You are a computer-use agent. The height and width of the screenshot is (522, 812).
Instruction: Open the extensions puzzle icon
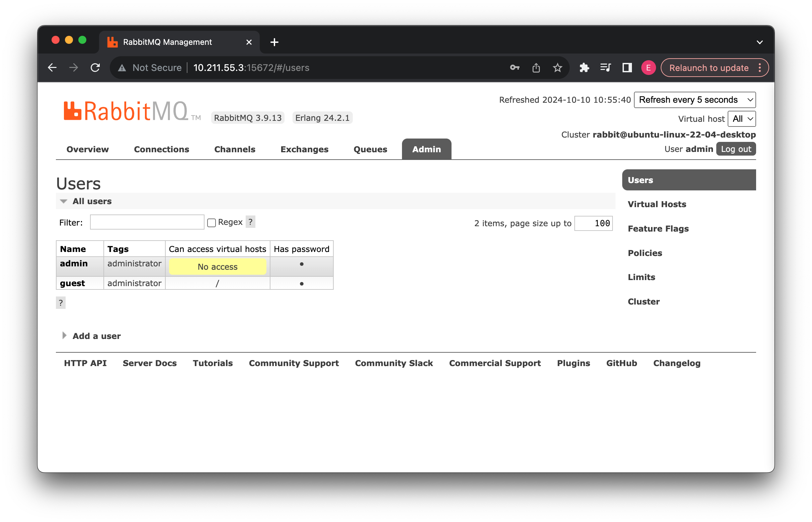pos(584,68)
